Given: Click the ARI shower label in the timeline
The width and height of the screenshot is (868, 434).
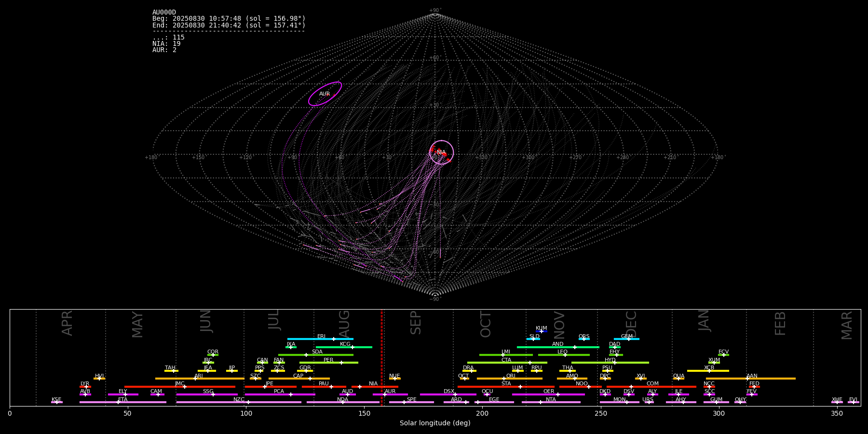Looking at the screenshot, I should [x=199, y=376].
